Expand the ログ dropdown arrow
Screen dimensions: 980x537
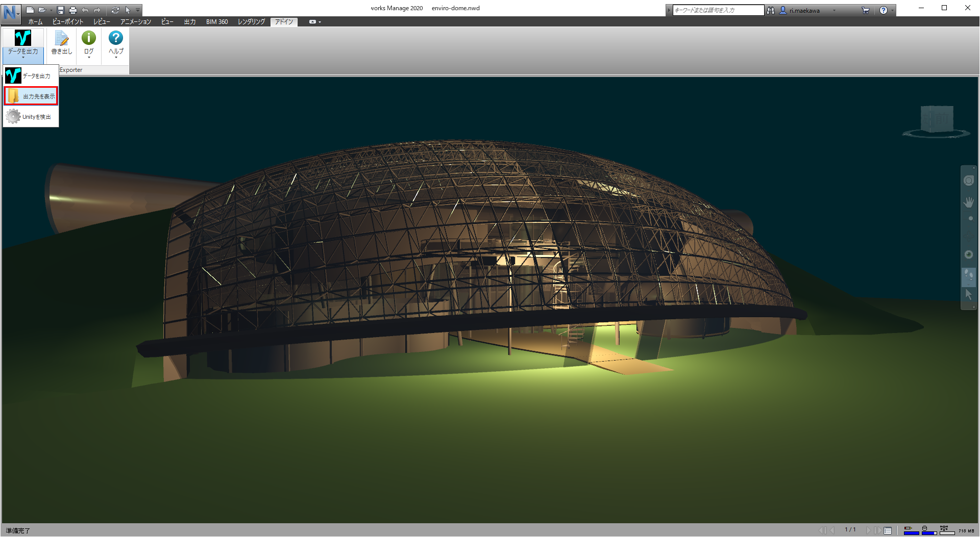88,56
